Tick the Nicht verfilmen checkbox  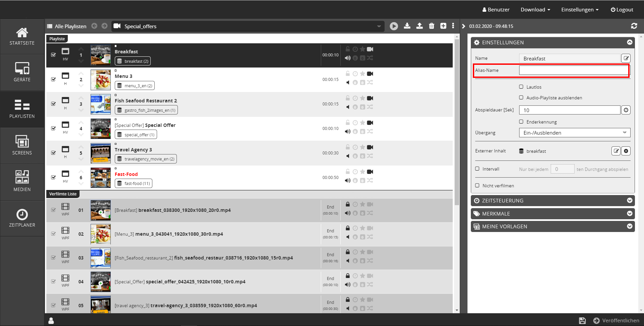click(477, 186)
